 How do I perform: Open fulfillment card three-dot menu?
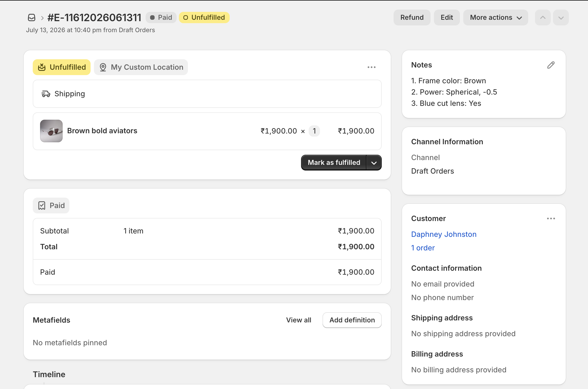372,67
